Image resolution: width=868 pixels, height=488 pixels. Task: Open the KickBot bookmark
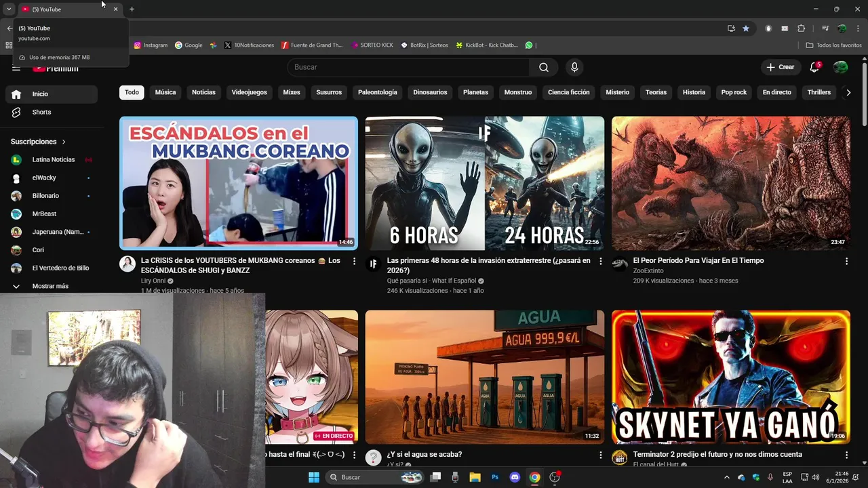pyautogui.click(x=487, y=45)
